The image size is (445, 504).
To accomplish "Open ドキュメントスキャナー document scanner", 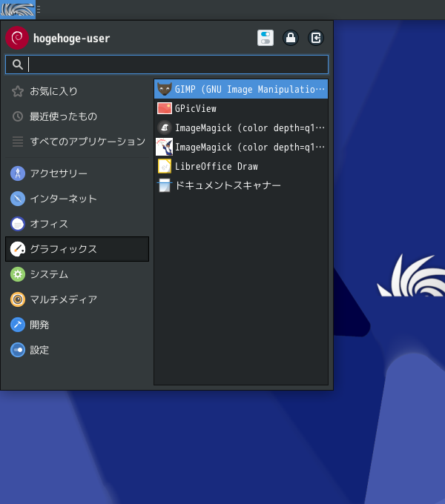I will [x=241, y=185].
